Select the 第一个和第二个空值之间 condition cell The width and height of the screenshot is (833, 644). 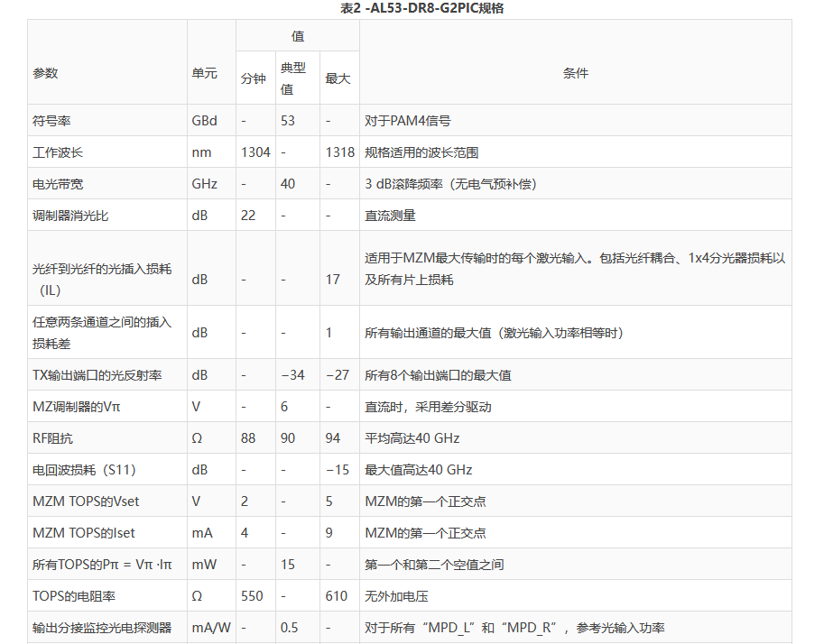tap(434, 565)
